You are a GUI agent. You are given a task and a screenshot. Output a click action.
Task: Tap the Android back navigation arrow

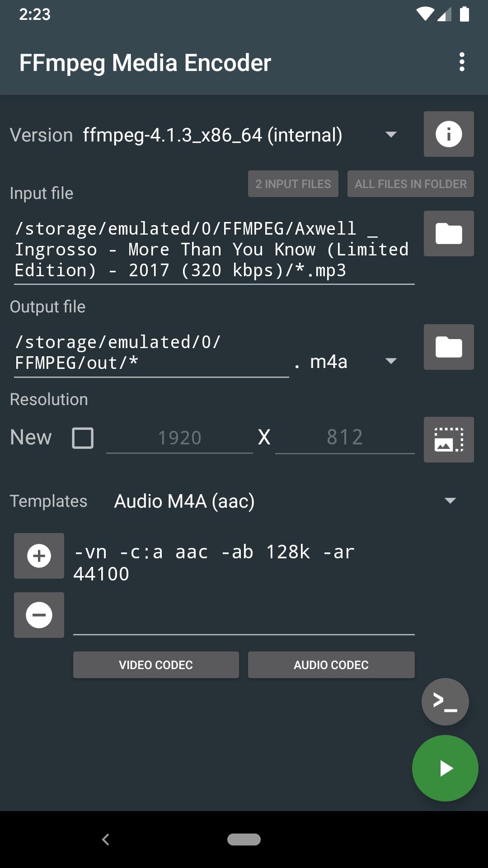106,840
